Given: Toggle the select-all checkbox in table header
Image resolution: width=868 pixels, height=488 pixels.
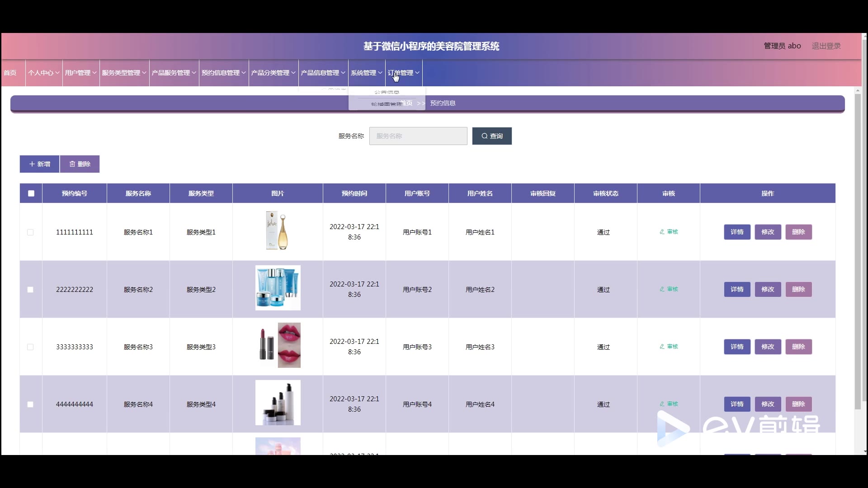Looking at the screenshot, I should pos(31,193).
